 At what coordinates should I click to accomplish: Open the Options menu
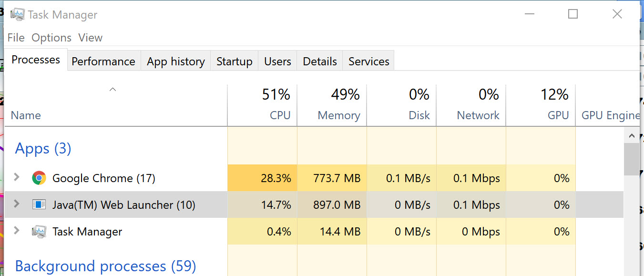pos(51,38)
